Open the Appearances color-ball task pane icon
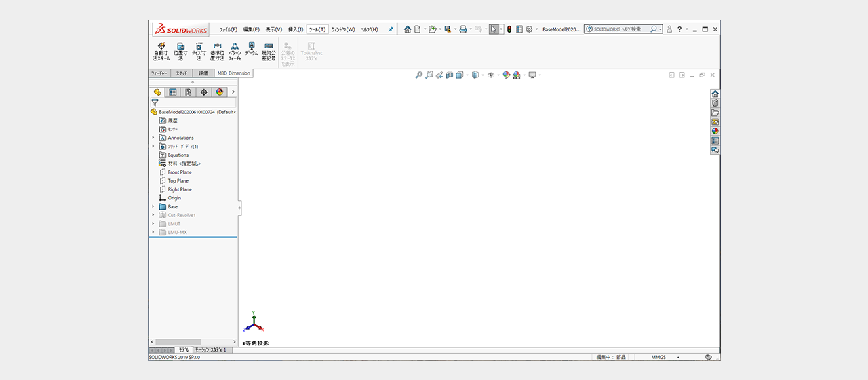This screenshot has height=380, width=868. tap(715, 131)
